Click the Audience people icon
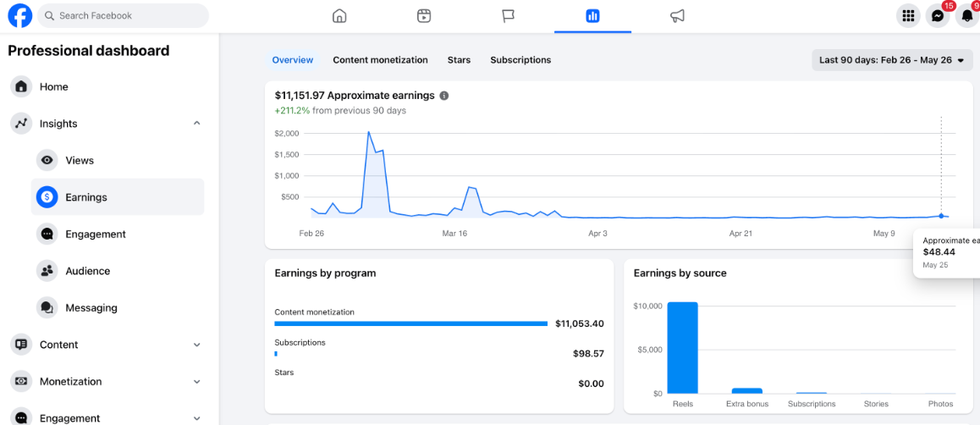The height and width of the screenshot is (425, 980). [x=47, y=271]
